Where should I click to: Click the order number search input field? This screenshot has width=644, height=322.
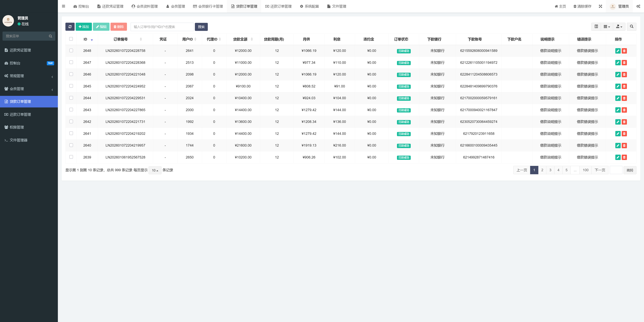[x=162, y=27]
